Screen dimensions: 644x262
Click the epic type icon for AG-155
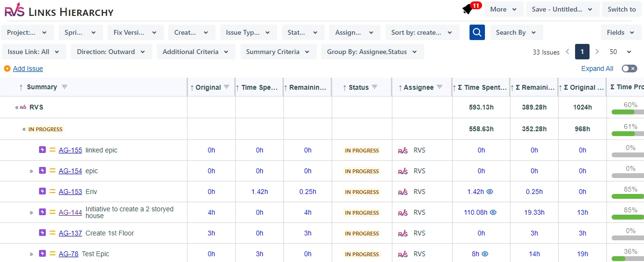click(x=42, y=150)
